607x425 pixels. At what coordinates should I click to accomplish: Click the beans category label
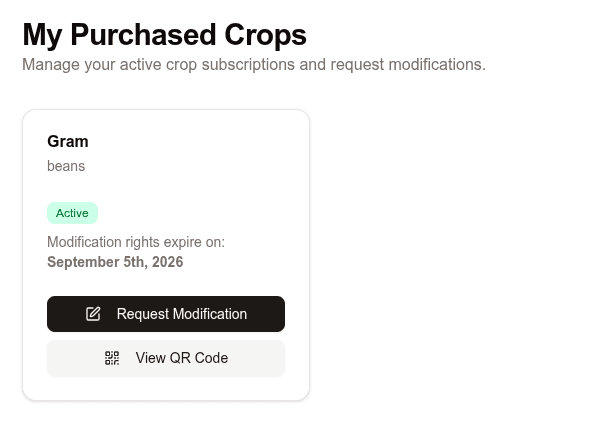(x=66, y=166)
